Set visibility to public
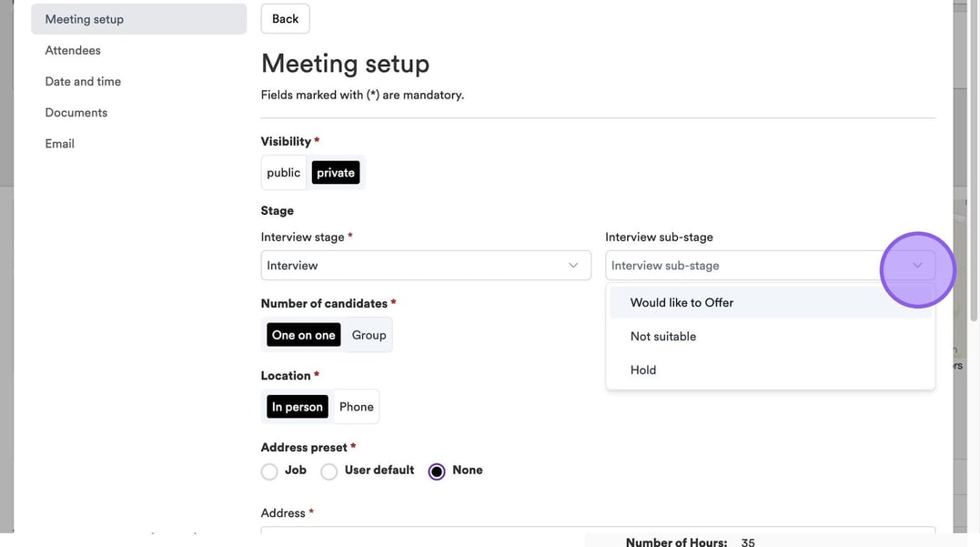 [x=283, y=173]
